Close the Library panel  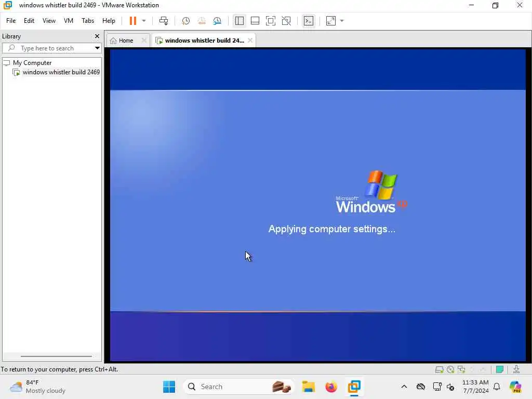coord(97,36)
